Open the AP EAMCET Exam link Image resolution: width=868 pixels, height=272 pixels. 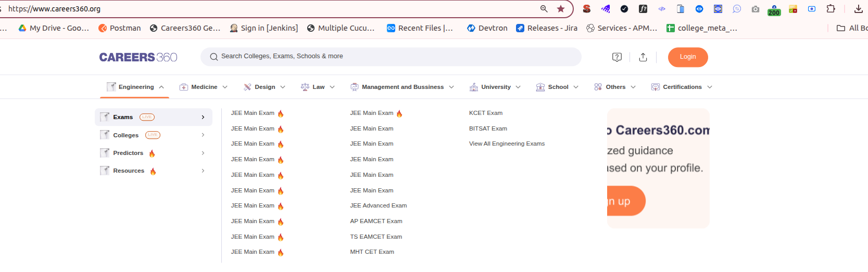[376, 221]
